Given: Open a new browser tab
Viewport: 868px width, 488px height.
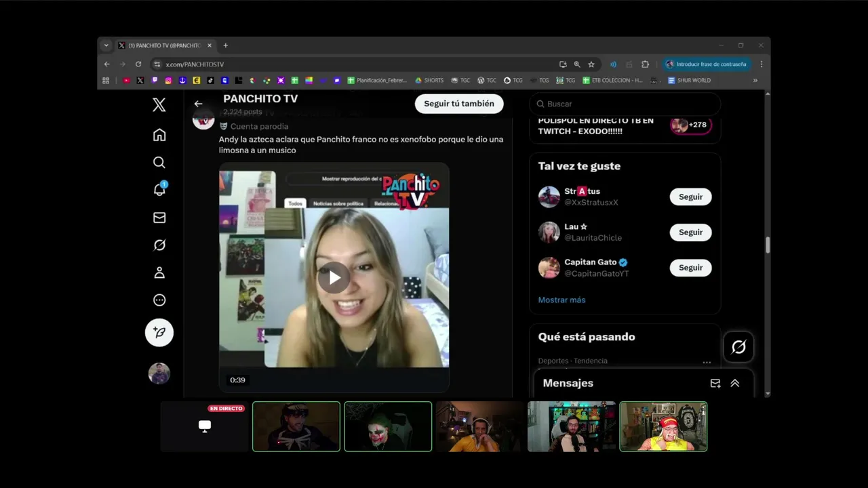Looking at the screenshot, I should click(225, 45).
